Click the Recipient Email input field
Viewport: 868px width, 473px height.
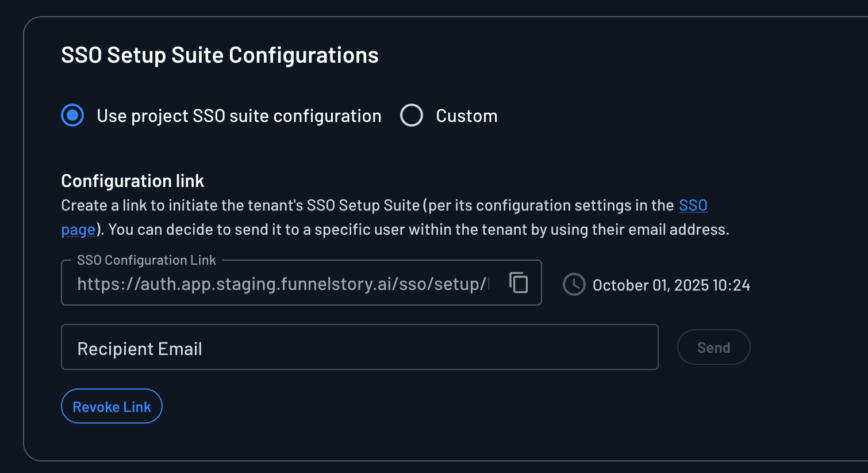(x=287, y=347)
